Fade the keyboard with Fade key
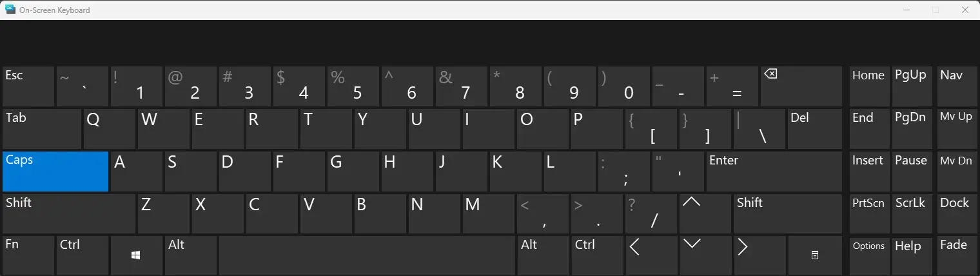 point(955,255)
